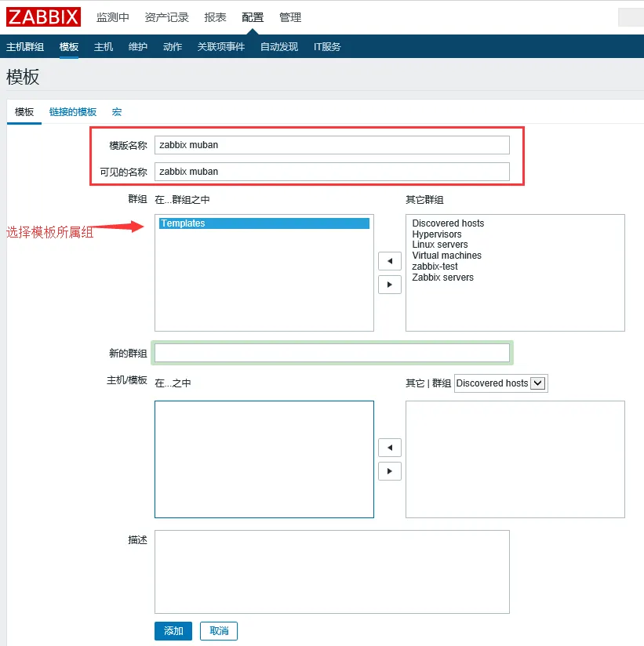Viewport: 644px width, 646px height.
Task: Click left arrow button in 主机/模板 section
Action: (390, 448)
